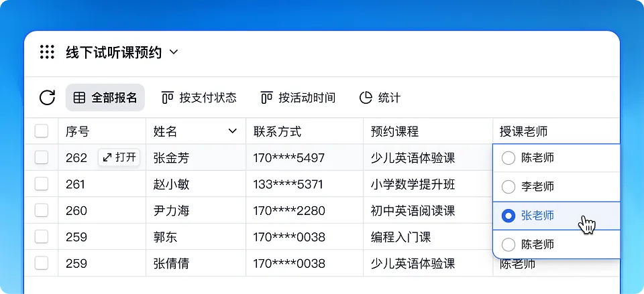Switch to the 按支付状态 view tab
The width and height of the screenshot is (644, 294).
coord(199,98)
